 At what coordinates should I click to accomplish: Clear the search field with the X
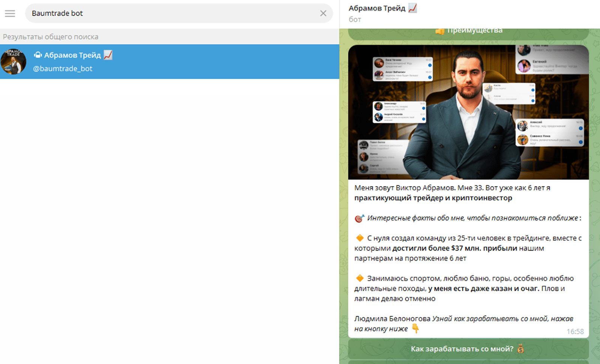click(x=323, y=13)
